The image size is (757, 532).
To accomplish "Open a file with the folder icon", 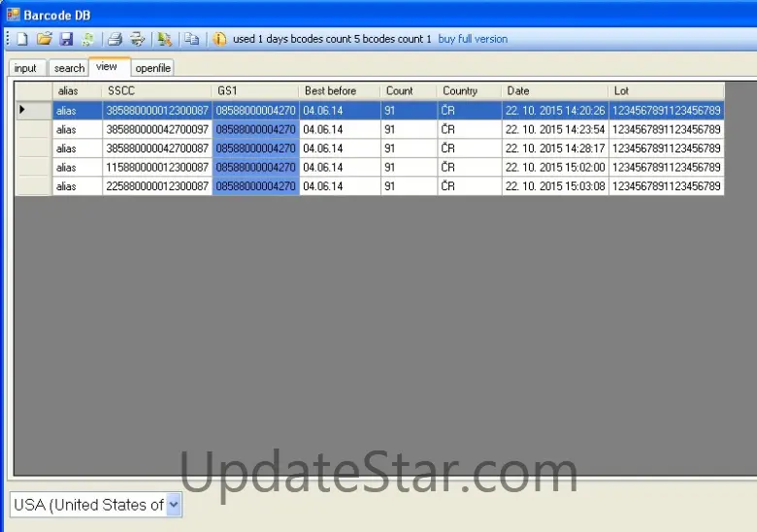I will tap(44, 39).
